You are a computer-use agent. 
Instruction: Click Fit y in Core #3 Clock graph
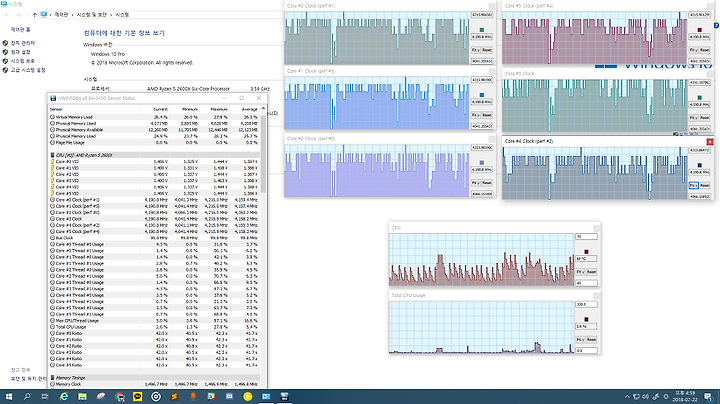coord(693,118)
